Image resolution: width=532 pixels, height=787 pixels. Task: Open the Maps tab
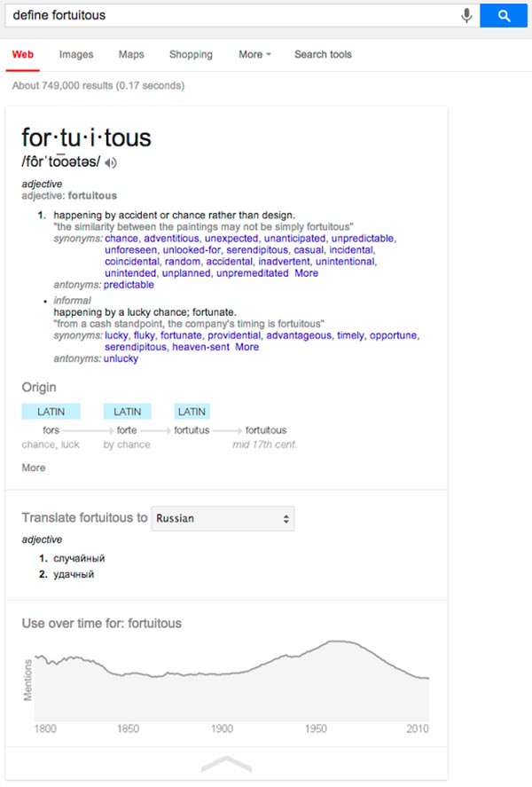[x=131, y=54]
